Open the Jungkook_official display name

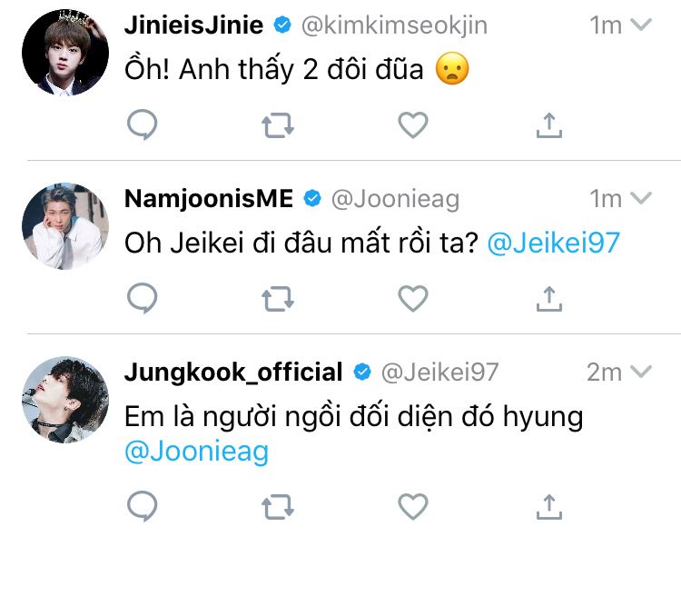pos(233,372)
